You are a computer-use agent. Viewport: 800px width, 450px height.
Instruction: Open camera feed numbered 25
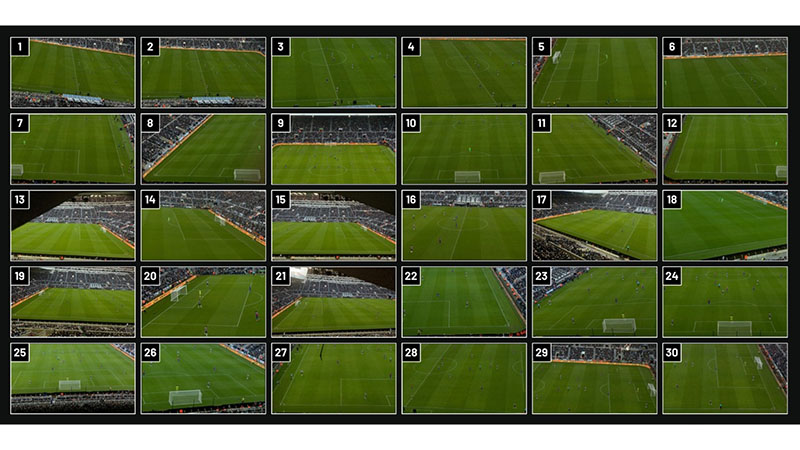[73, 378]
